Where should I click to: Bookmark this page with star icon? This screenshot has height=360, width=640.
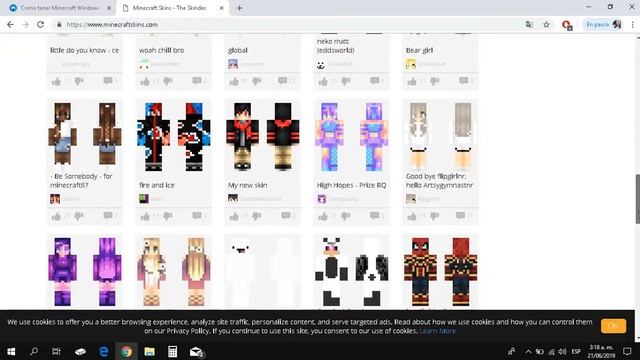(x=547, y=24)
